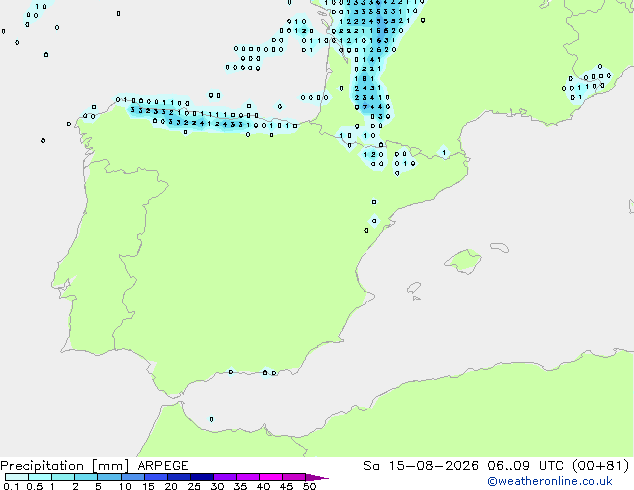634x490 pixels.
Task: Select the 40–45 mm magenta legend box
Action: (271, 477)
